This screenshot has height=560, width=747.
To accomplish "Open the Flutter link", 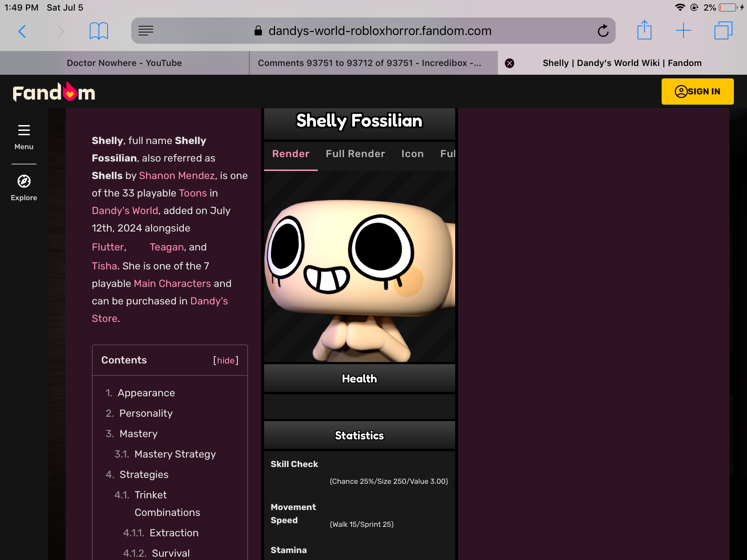I will 108,247.
